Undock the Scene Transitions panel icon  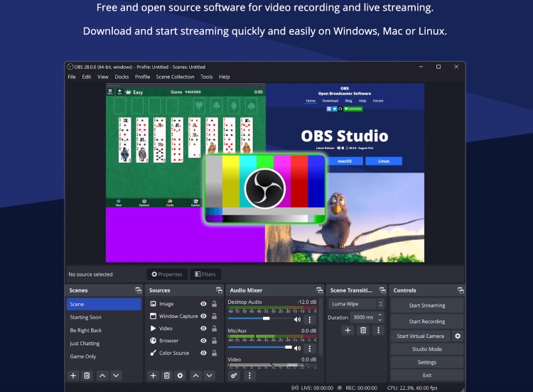pyautogui.click(x=383, y=290)
